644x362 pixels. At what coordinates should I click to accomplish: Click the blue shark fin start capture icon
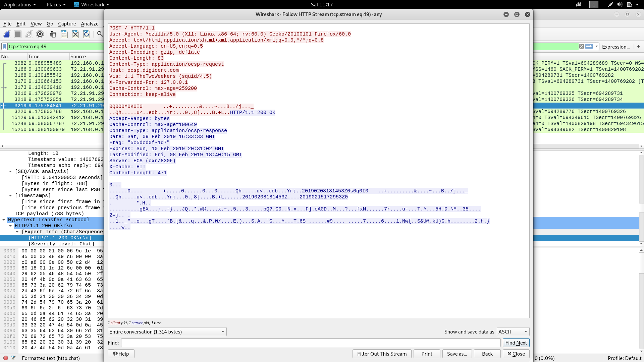(7, 34)
